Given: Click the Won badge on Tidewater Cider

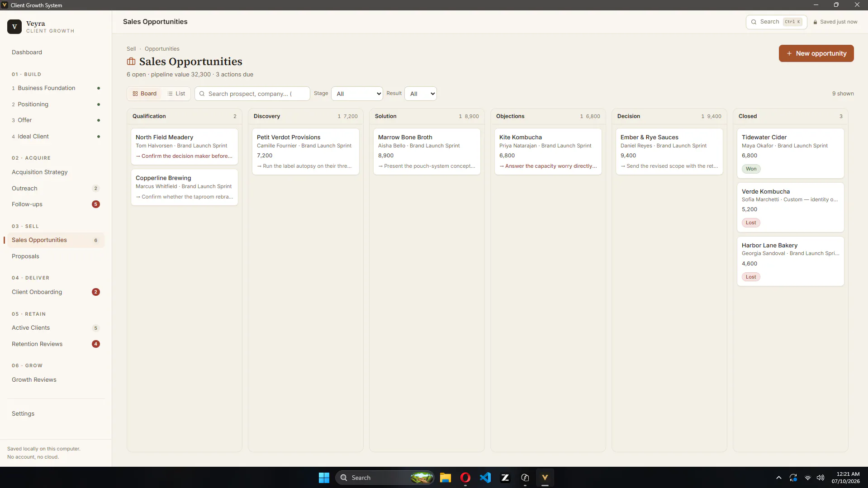Looking at the screenshot, I should (x=751, y=169).
